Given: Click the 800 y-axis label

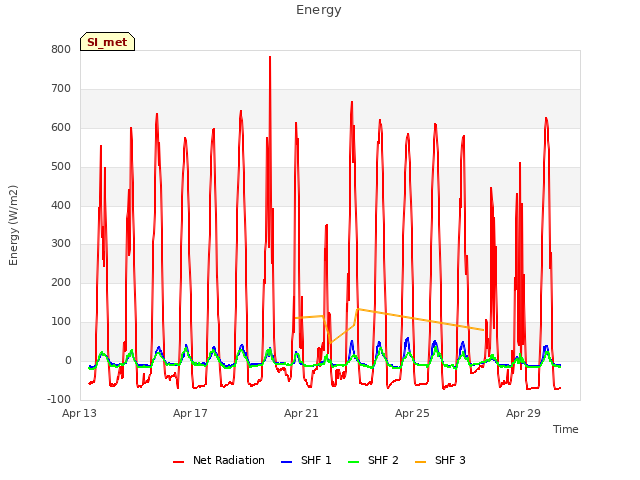Looking at the screenshot, I should tap(61, 50).
